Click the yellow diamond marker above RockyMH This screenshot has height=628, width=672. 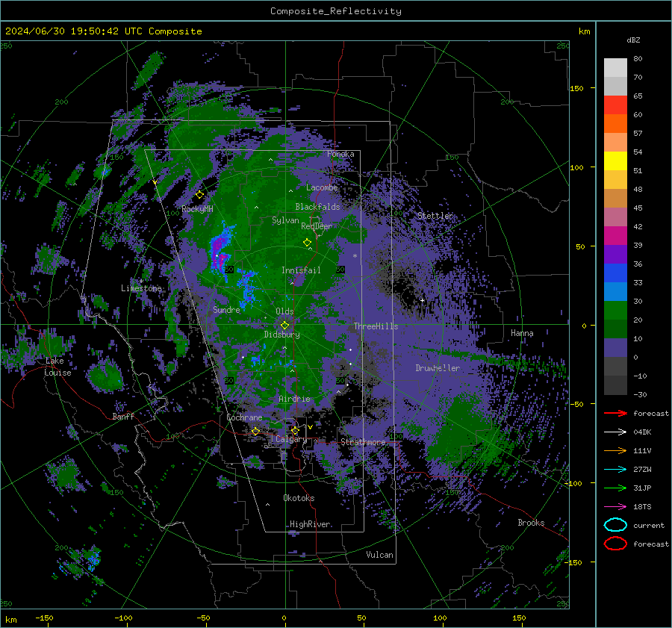[x=199, y=195]
